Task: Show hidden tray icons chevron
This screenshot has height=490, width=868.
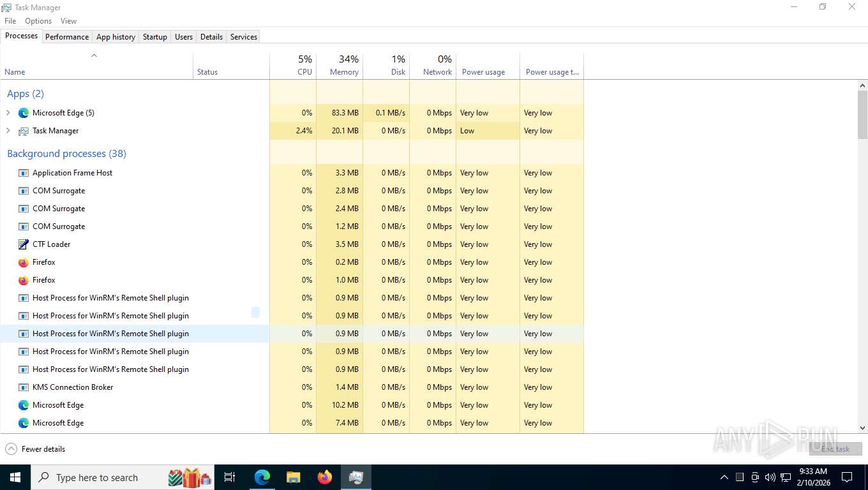Action: (724, 477)
